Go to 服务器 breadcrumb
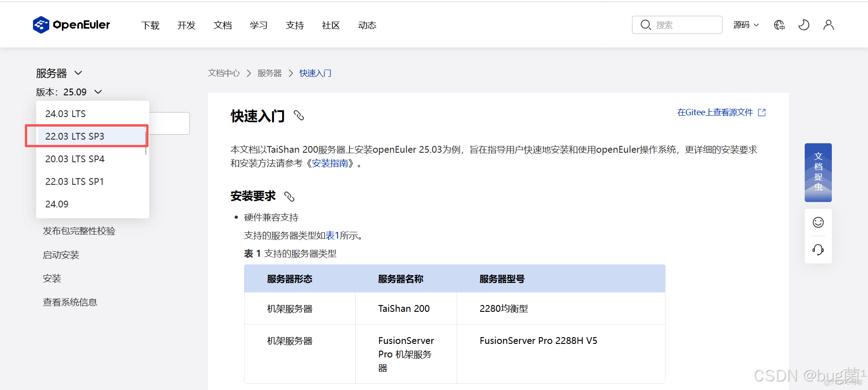Image resolution: width=868 pixels, height=390 pixels. (269, 73)
